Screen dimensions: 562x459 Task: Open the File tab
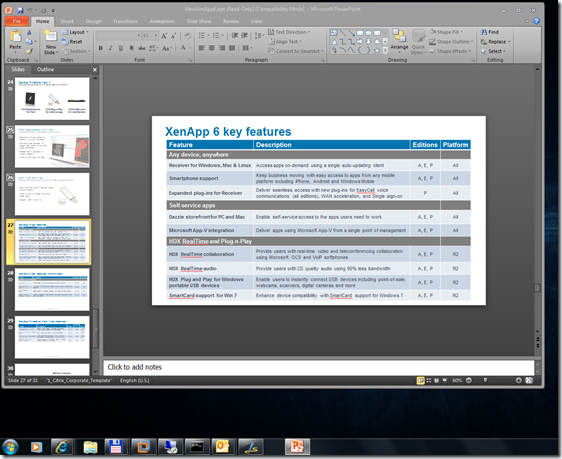tap(17, 21)
